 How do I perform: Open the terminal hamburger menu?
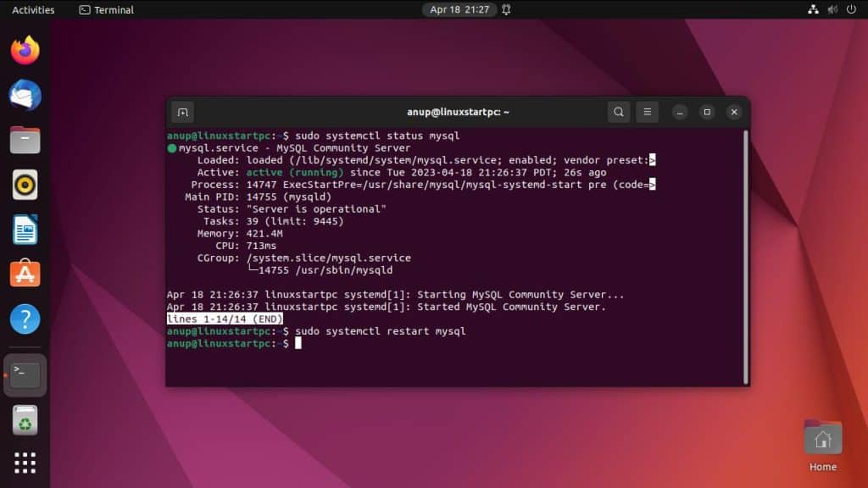coord(647,111)
